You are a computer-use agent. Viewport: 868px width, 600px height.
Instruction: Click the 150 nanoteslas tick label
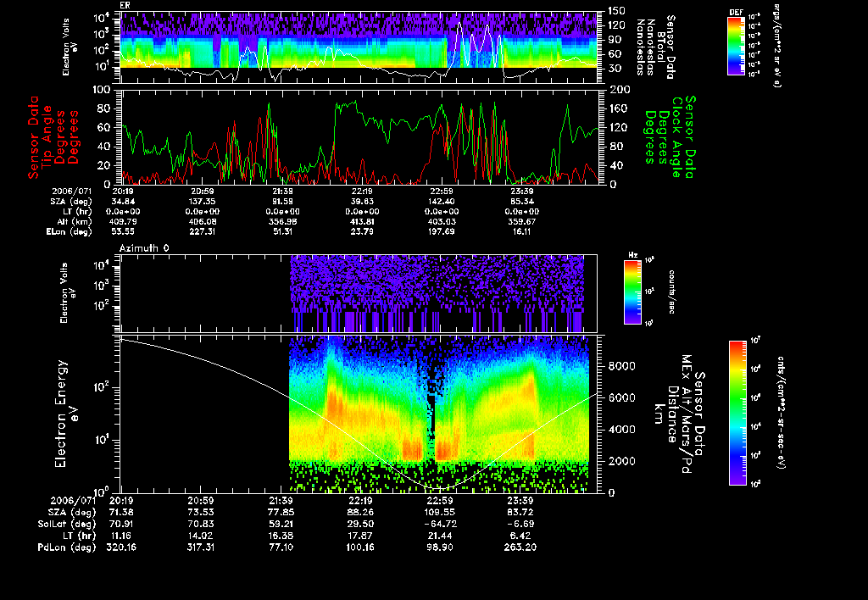[x=617, y=10]
